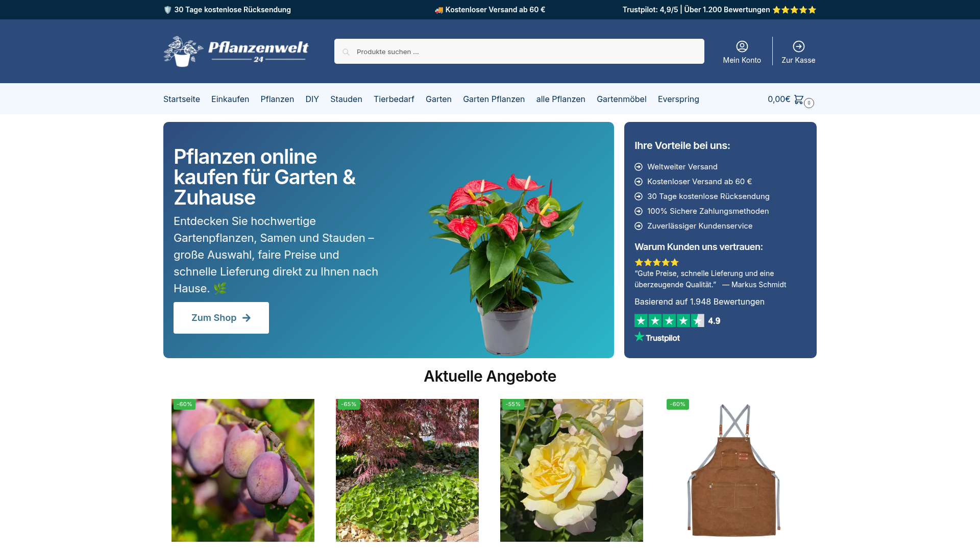
Task: Click the truck icon by Kostenloser Versand
Action: [439, 10]
